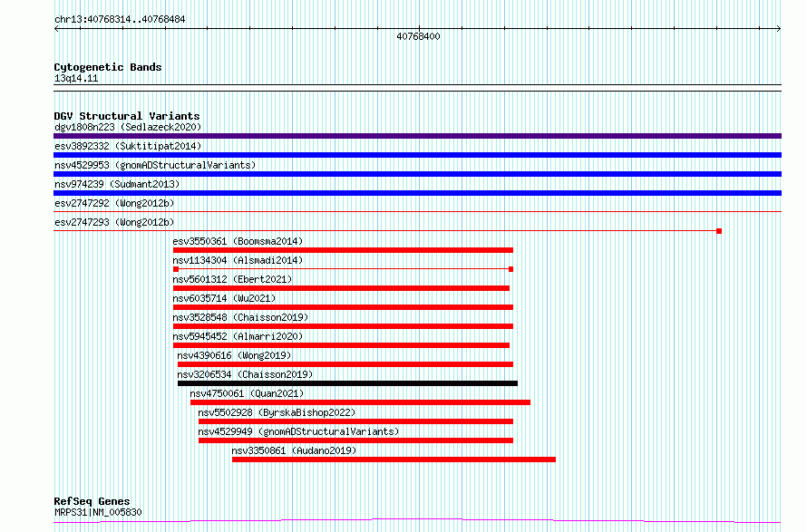Viewport: 807px width, 532px height.
Task: Select the purple dgv1808n223 variant bar
Action: [417, 136]
